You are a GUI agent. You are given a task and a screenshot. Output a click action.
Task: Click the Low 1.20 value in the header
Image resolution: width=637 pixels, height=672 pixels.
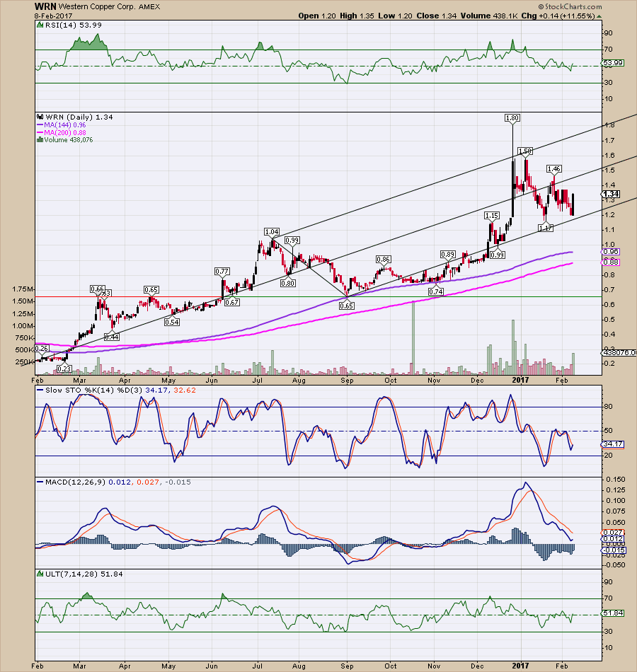(x=395, y=16)
